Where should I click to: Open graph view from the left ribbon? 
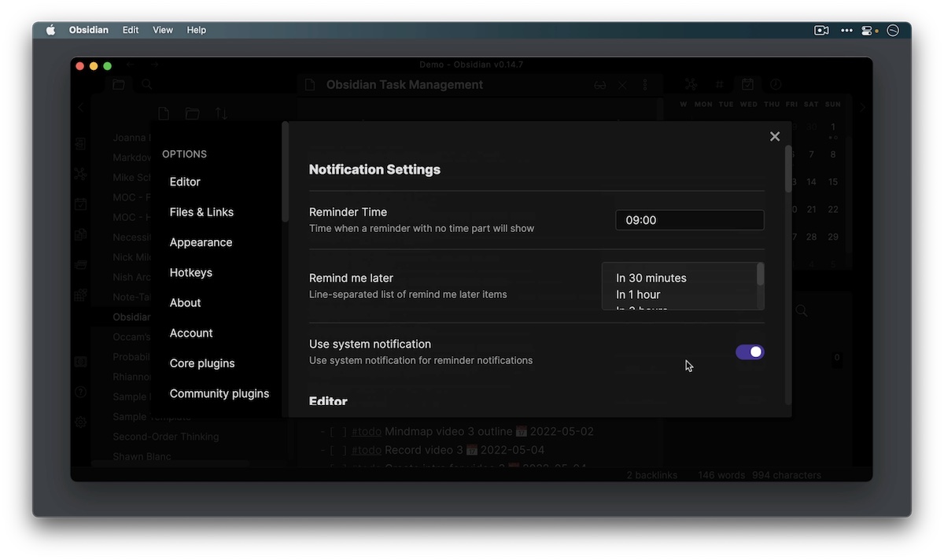tap(80, 174)
